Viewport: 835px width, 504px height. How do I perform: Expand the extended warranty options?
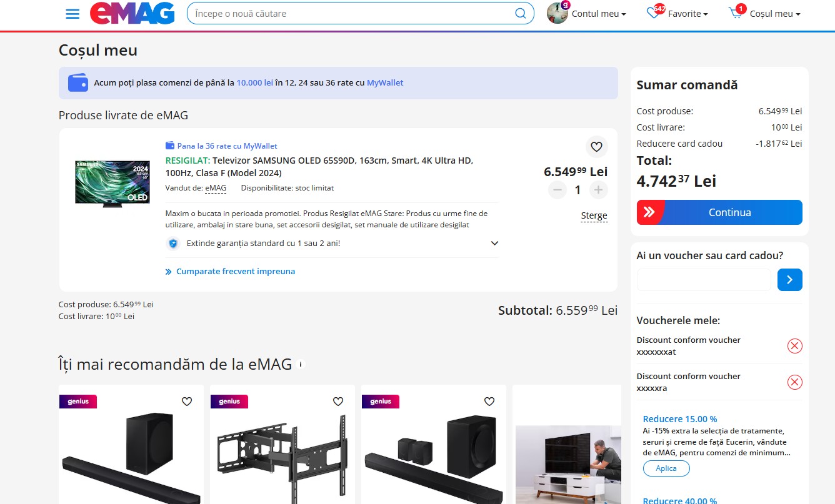494,244
